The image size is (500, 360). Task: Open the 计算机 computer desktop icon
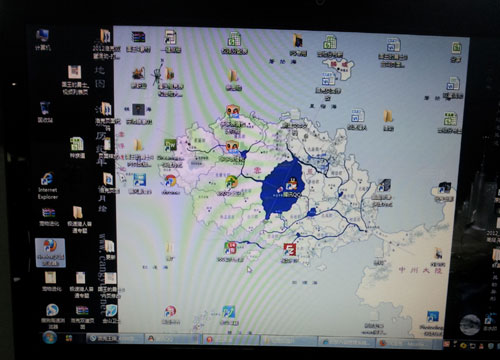click(43, 39)
